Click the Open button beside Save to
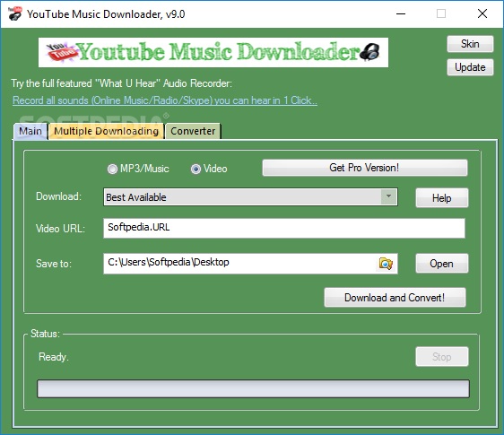This screenshot has height=435, width=504. click(442, 264)
